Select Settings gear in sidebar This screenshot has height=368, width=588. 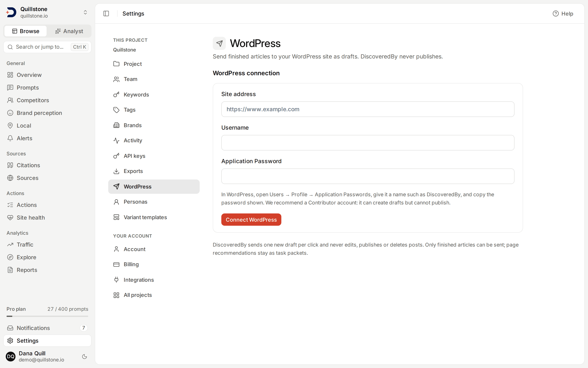pyautogui.click(x=47, y=340)
